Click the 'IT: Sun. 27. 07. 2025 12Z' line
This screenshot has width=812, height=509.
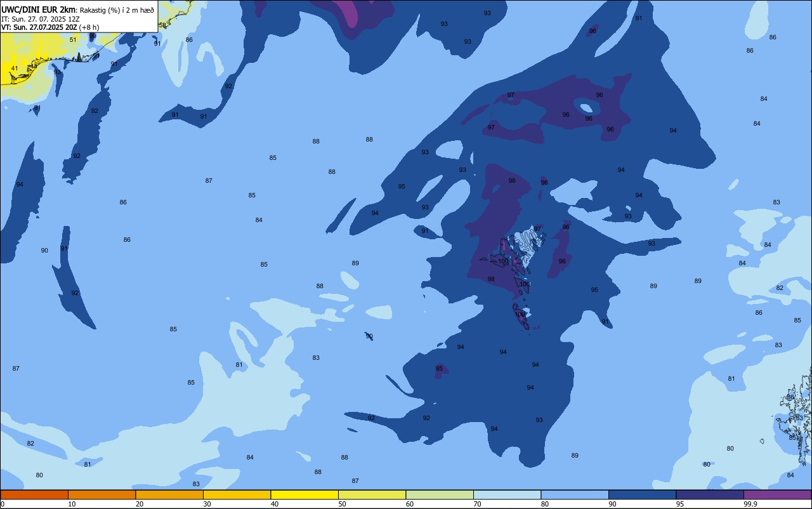pos(41,18)
